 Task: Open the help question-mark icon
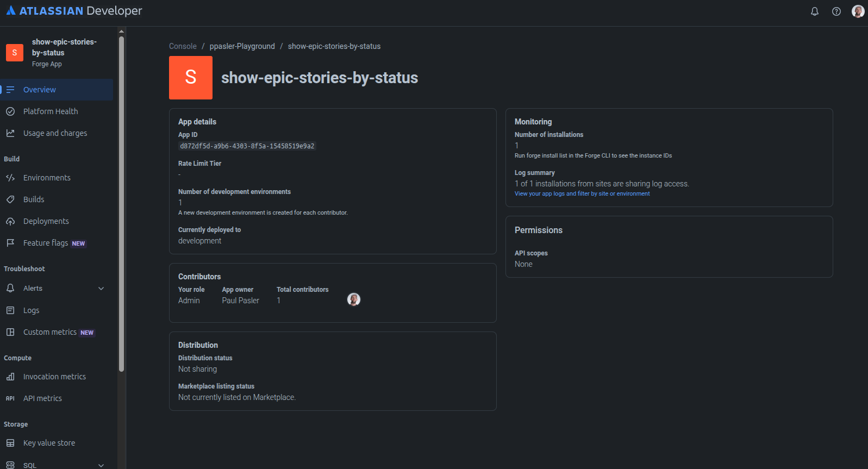coord(836,11)
